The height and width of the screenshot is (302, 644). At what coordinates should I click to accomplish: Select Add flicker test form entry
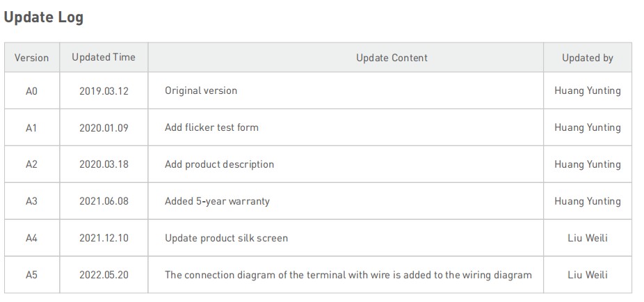(211, 127)
